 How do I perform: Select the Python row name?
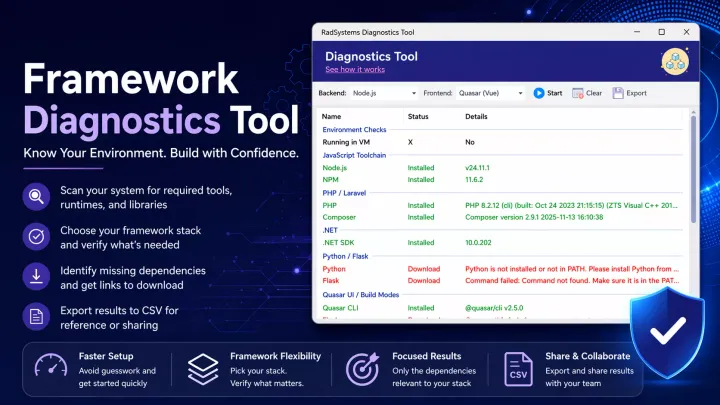pyautogui.click(x=334, y=269)
